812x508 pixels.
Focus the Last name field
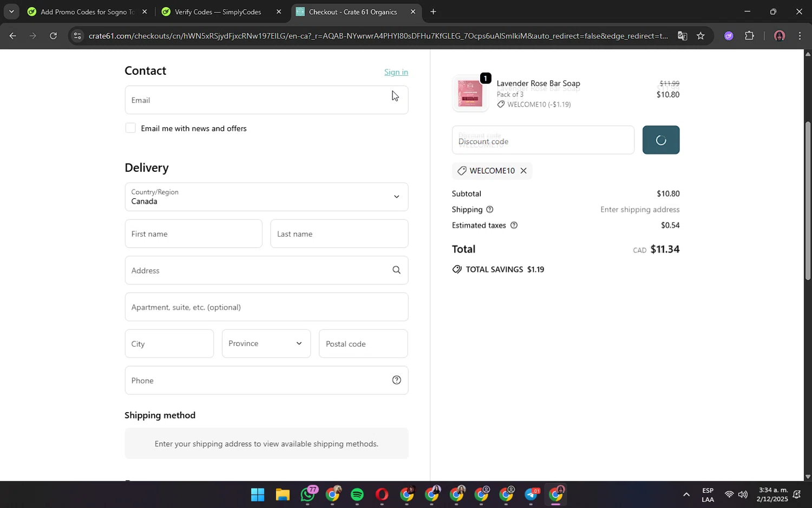click(339, 233)
